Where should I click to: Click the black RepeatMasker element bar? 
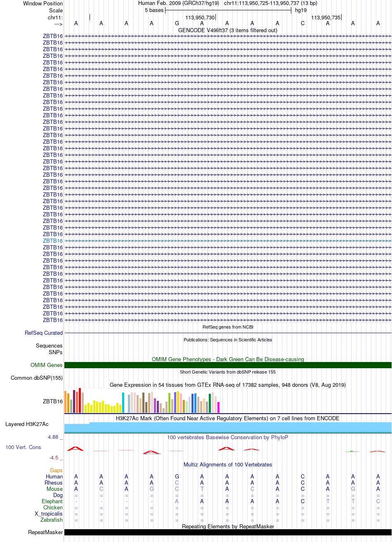(228, 532)
